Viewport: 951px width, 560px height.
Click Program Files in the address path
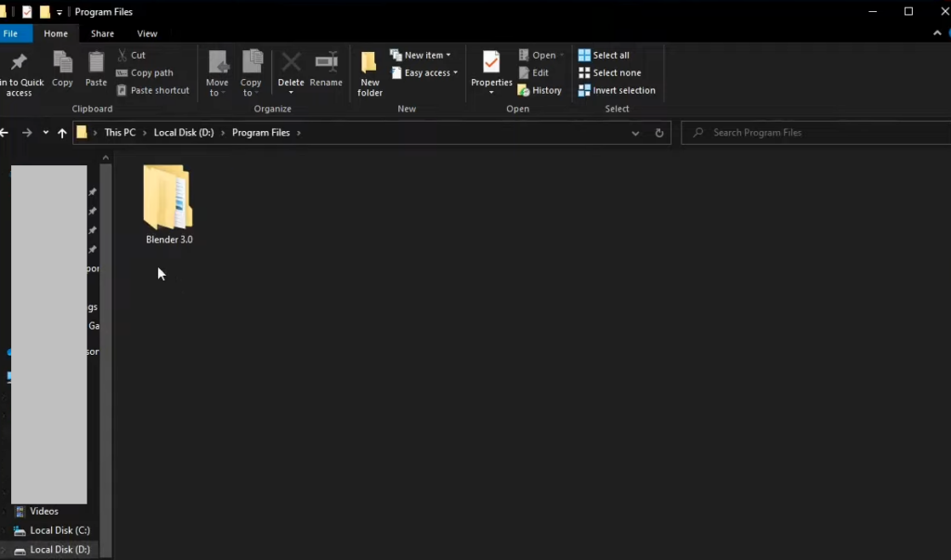tap(261, 132)
